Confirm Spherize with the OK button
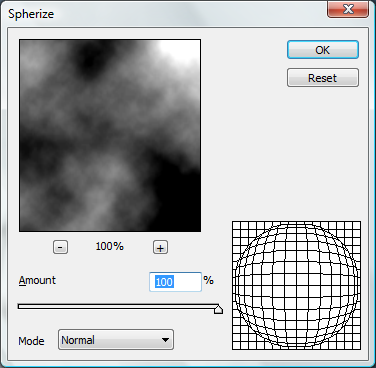Screen dimensions: 376x368 323,50
